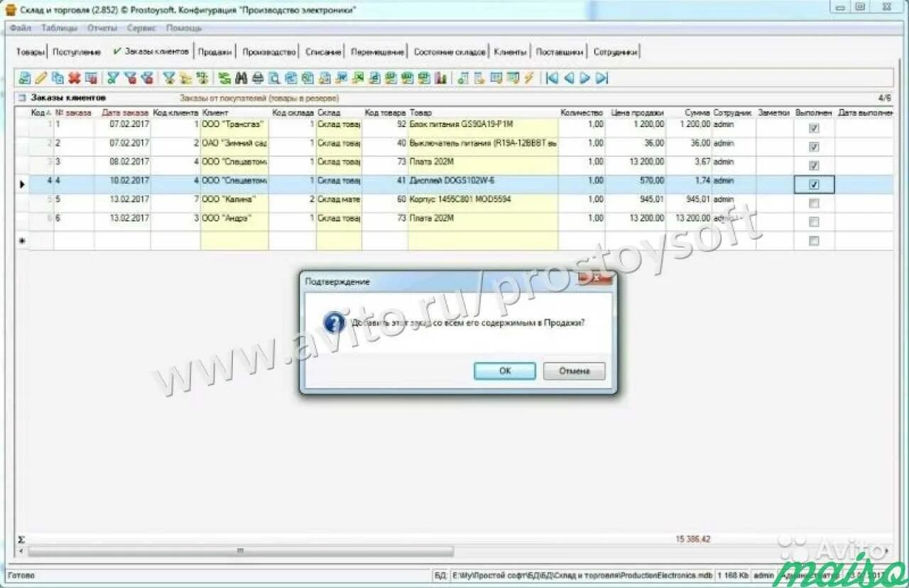Switch to the Состояние складов tab
The image size is (909, 588).
pyautogui.click(x=450, y=52)
